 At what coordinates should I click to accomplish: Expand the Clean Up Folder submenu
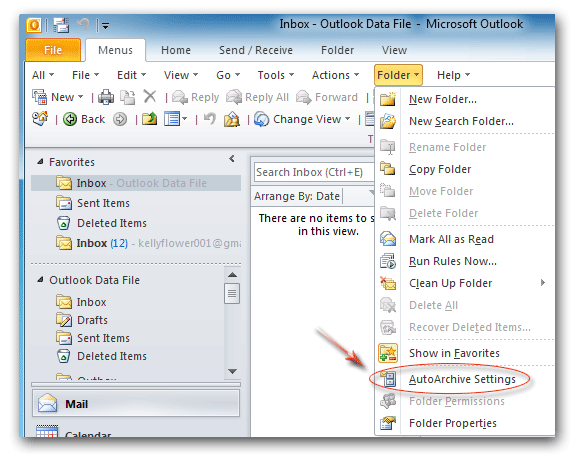tap(464, 283)
